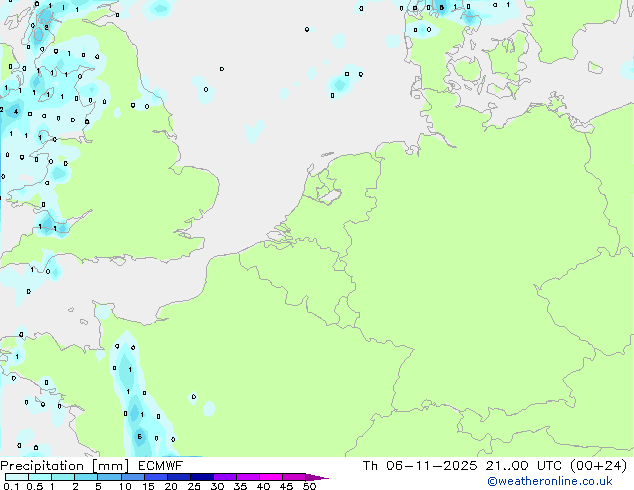Select the 45–50 mm legend swatch
Viewport: 634px width, 490px height.
pos(294,477)
